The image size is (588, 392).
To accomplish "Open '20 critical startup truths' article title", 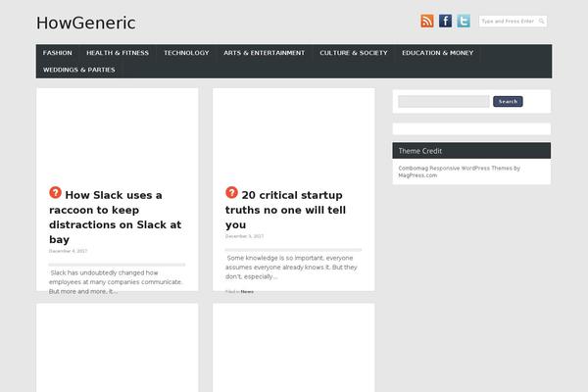I will 285,210.
